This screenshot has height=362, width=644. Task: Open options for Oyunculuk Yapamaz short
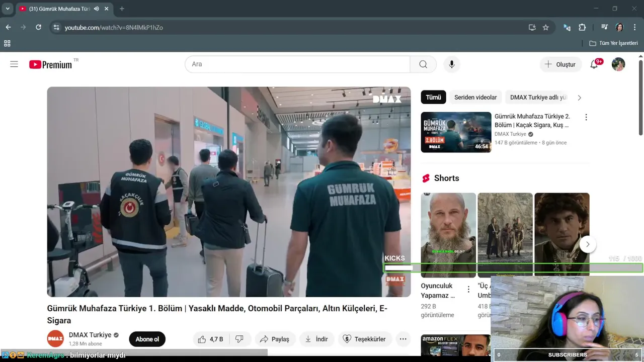[x=468, y=290]
